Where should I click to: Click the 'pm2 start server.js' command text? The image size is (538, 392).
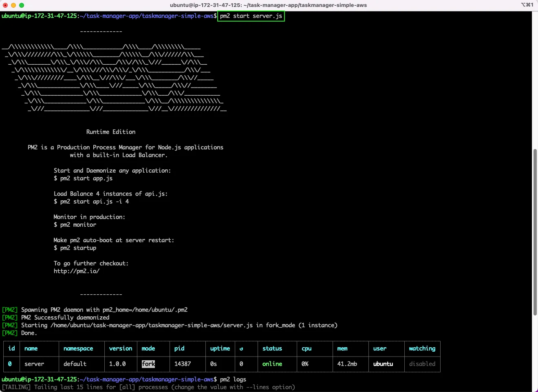click(251, 16)
